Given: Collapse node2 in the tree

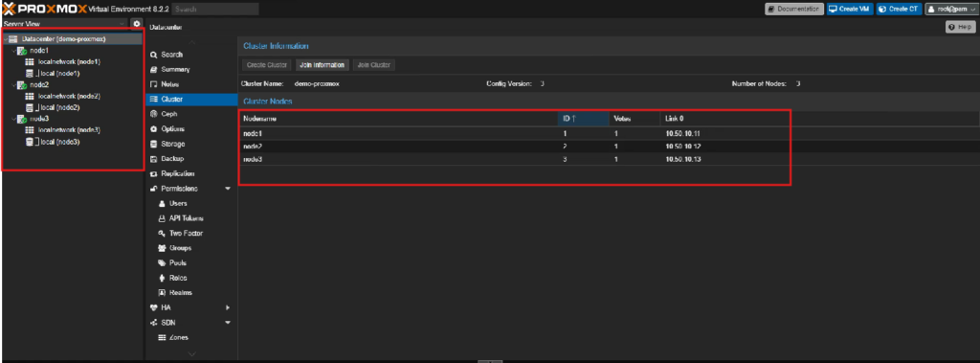Looking at the screenshot, I should (x=13, y=85).
